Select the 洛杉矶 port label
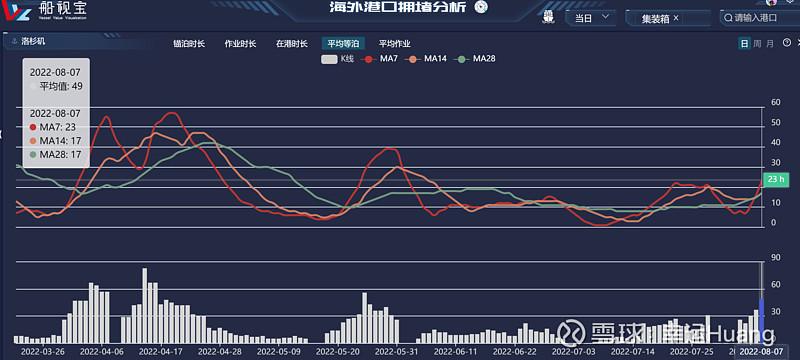 [33, 41]
